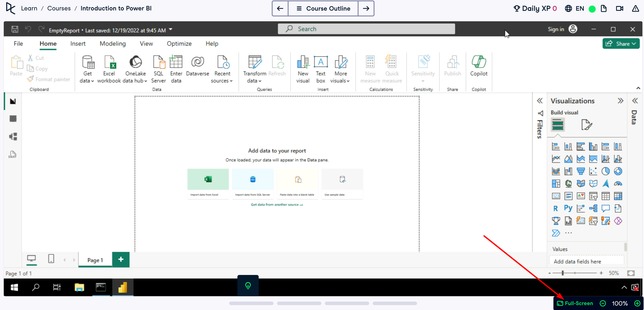Expand the Filters pane
644x310 pixels.
click(x=539, y=101)
